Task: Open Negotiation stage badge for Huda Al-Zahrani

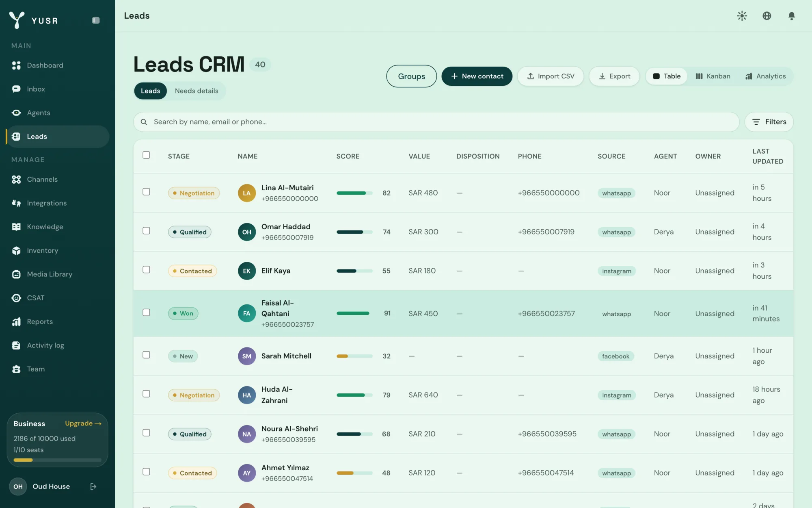Action: (x=194, y=395)
